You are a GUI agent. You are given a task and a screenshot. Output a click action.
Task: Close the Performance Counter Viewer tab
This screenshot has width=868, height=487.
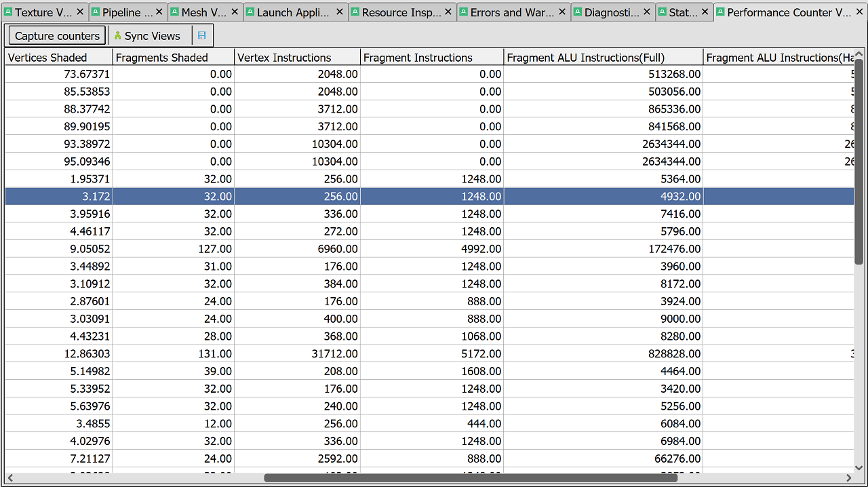[859, 12]
